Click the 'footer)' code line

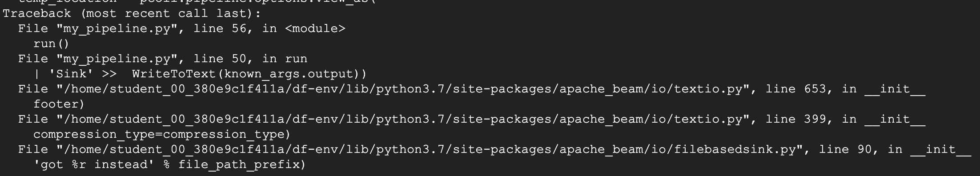pyautogui.click(x=59, y=104)
